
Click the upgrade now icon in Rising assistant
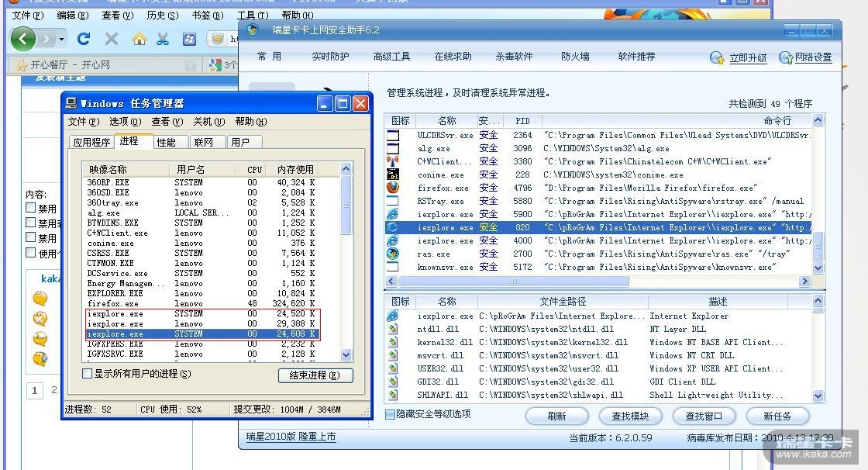pyautogui.click(x=716, y=57)
